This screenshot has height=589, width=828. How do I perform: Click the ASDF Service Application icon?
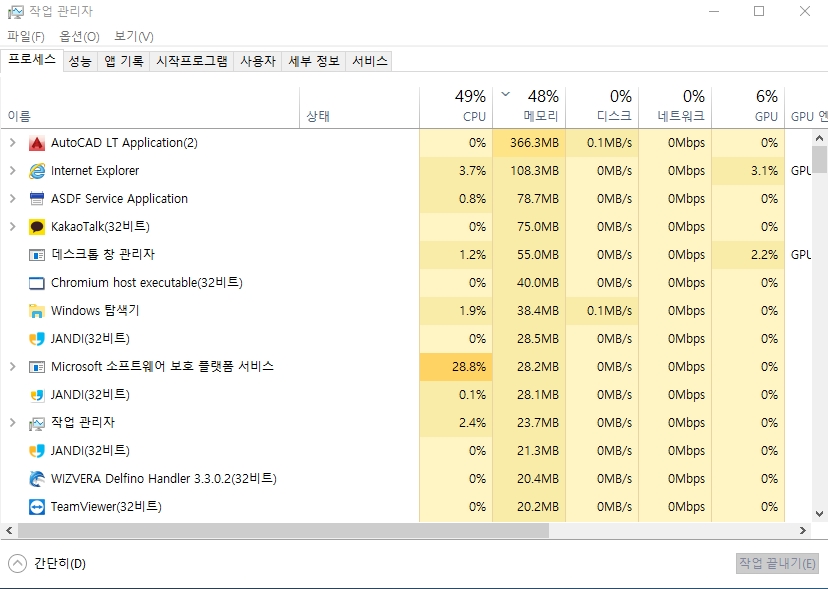37,199
